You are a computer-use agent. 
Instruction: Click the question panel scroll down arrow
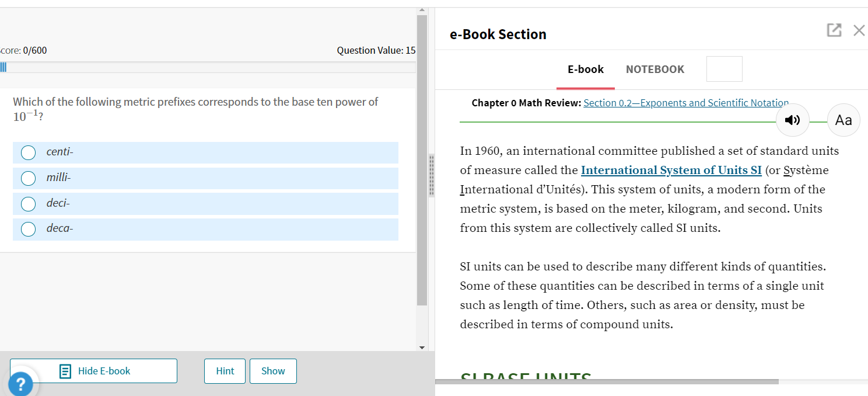tap(422, 348)
